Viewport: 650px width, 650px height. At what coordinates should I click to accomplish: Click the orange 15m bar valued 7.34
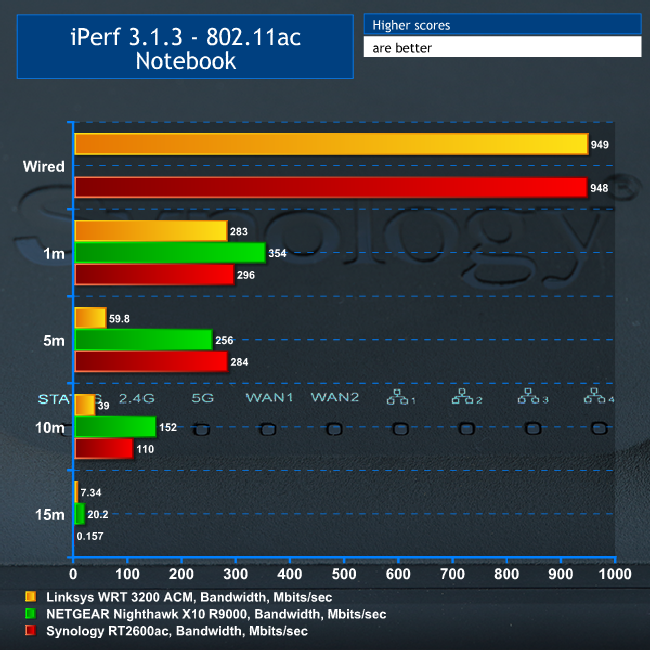pyautogui.click(x=76, y=492)
